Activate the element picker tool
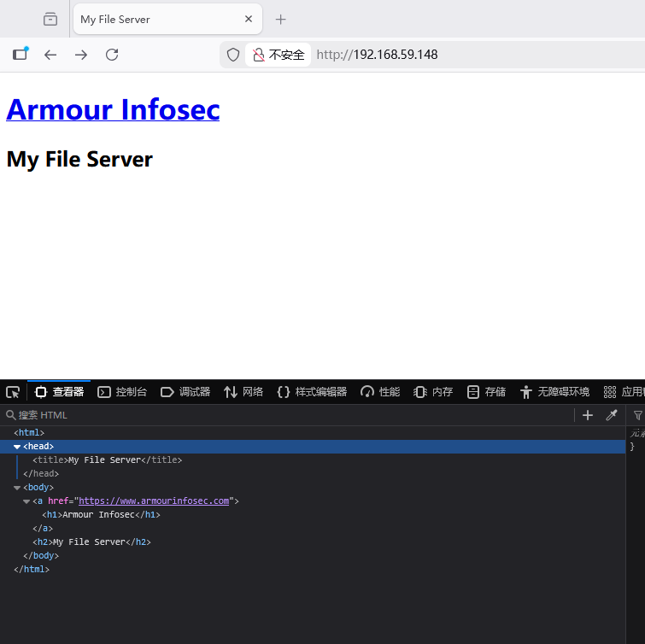This screenshot has height=644, width=645. click(x=13, y=392)
